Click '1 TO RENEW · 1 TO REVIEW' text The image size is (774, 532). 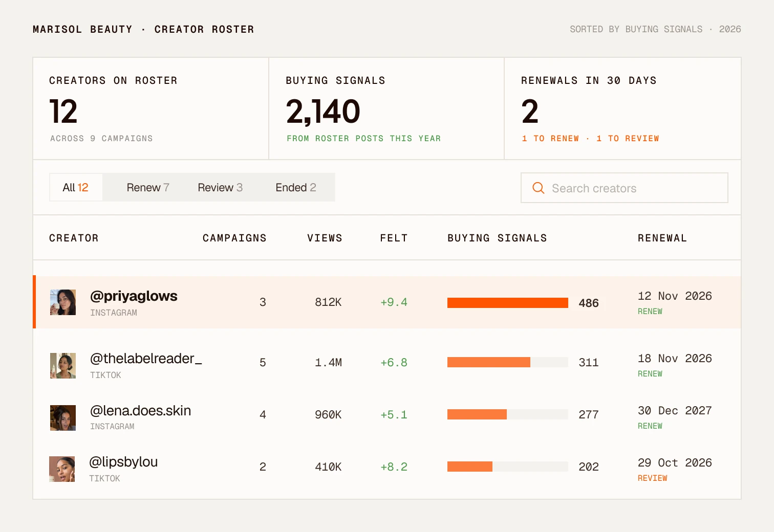pos(590,139)
